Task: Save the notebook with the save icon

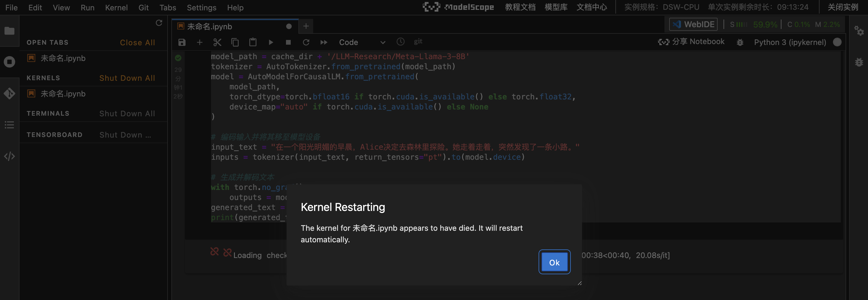Action: [x=182, y=42]
